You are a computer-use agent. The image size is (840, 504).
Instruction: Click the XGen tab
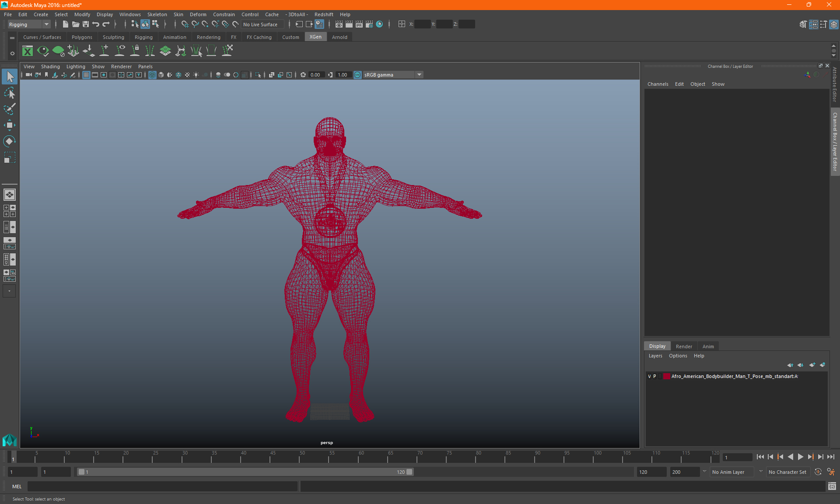315,37
